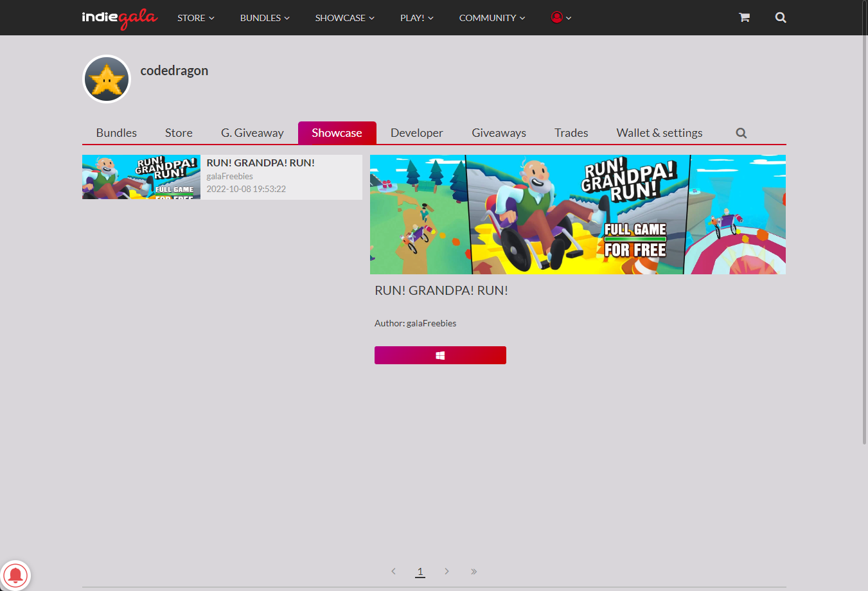Expand the STORE menu
This screenshot has width=868, height=591.
tap(196, 18)
